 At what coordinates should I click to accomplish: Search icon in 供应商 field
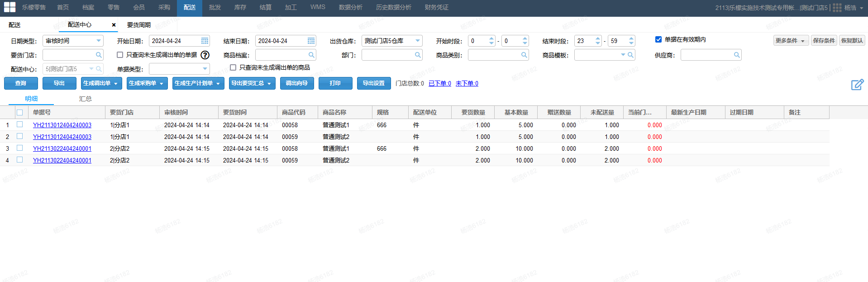click(x=737, y=55)
